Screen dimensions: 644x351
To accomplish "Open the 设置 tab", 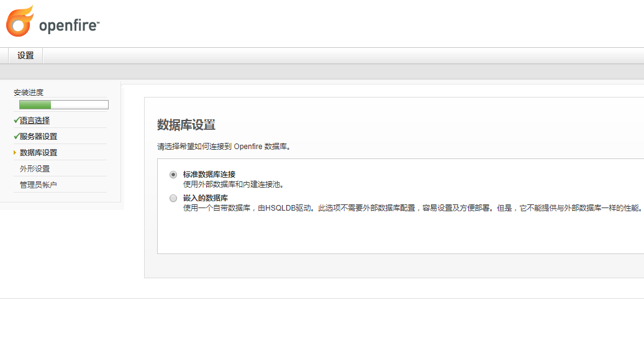I will pos(25,55).
